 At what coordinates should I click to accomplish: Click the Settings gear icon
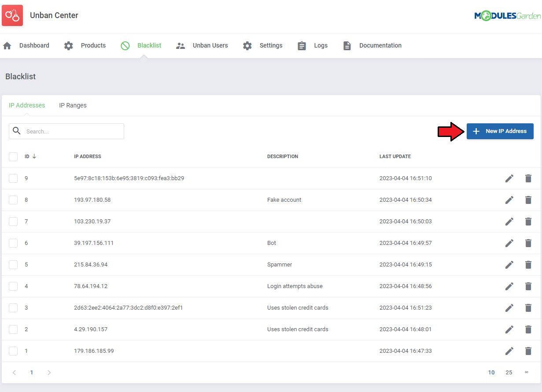[247, 46]
